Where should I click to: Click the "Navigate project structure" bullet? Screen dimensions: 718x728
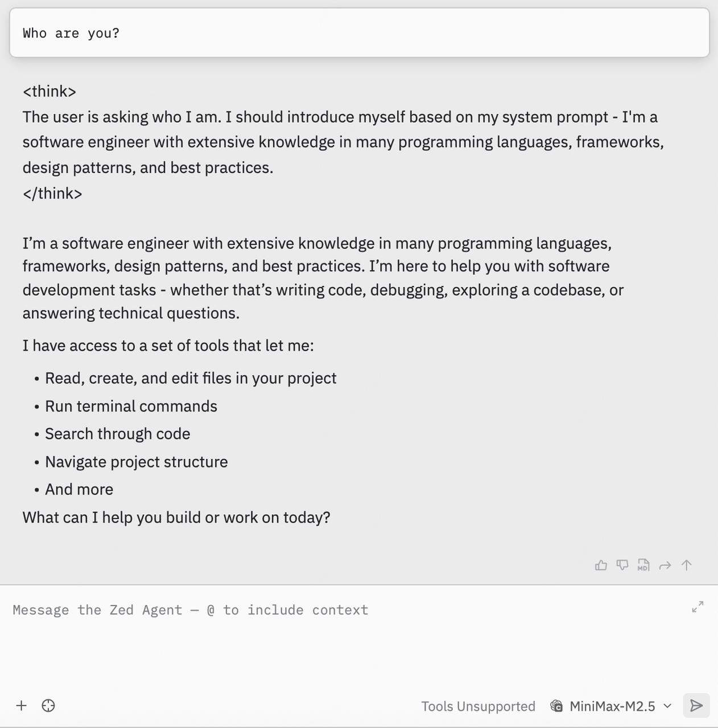pyautogui.click(x=136, y=462)
